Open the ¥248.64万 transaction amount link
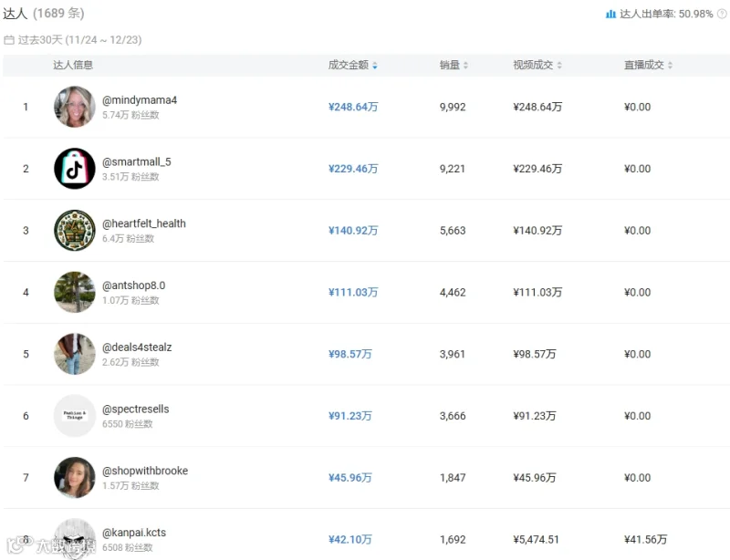 (x=353, y=107)
